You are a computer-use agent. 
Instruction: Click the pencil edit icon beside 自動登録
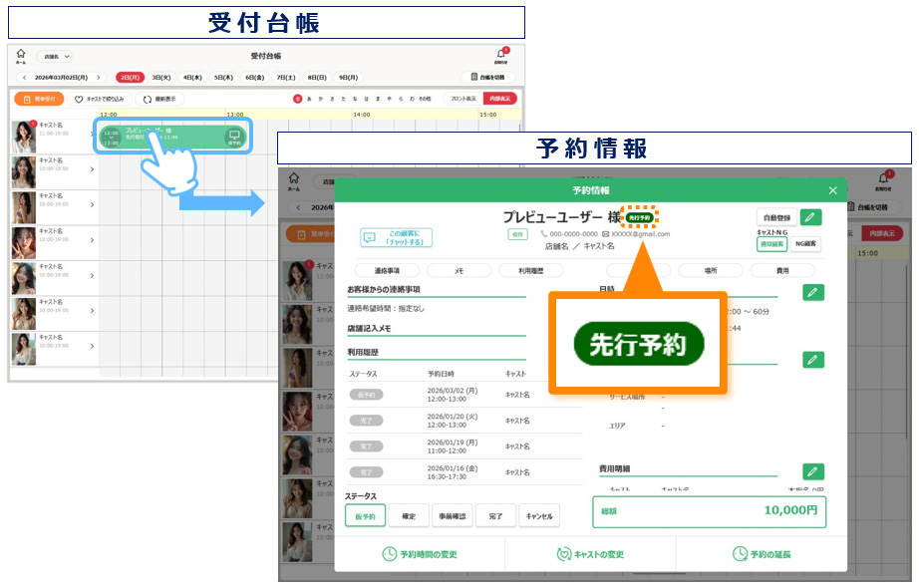(811, 217)
